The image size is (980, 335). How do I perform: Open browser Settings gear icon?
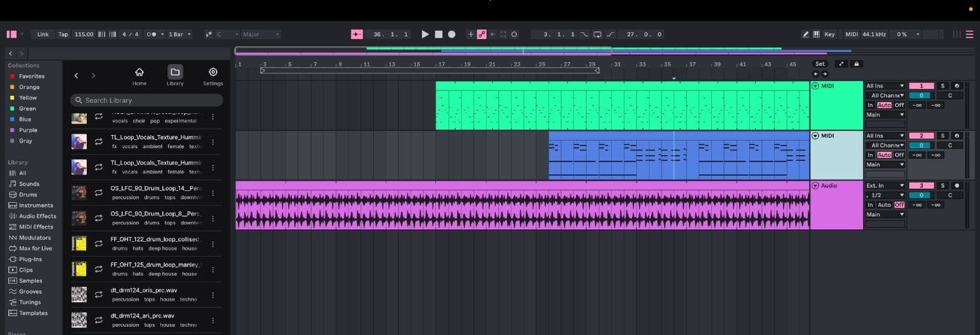pos(213,76)
